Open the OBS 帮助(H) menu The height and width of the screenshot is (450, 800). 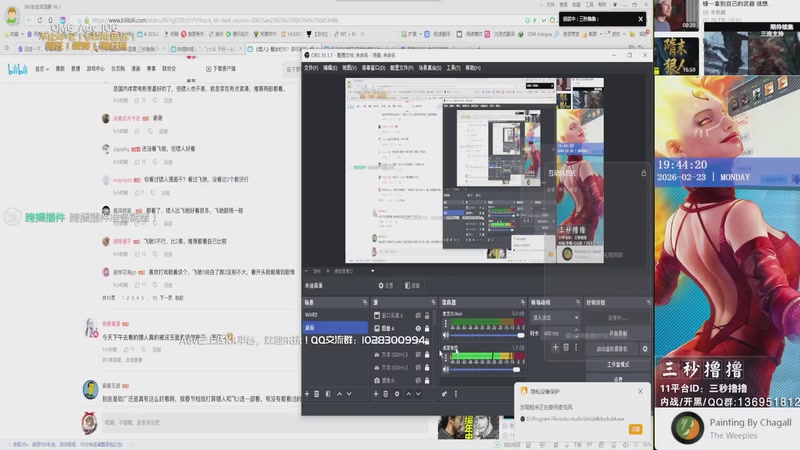(473, 68)
